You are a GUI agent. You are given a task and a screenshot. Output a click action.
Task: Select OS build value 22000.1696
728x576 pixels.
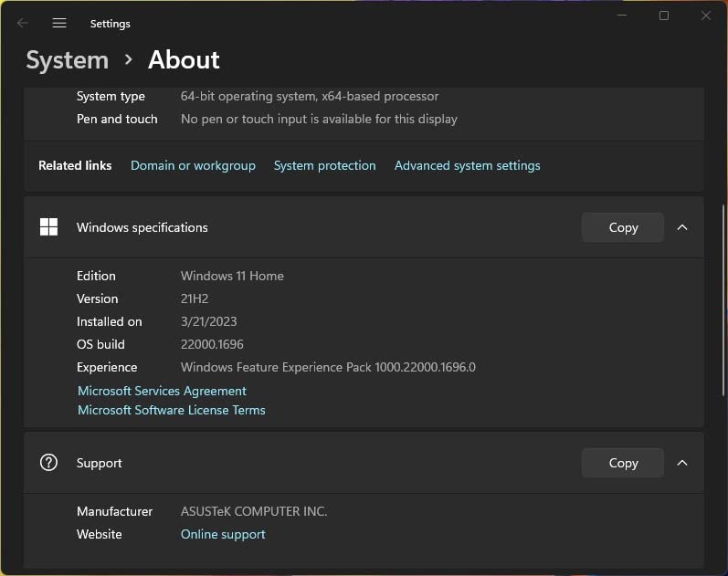tap(212, 344)
